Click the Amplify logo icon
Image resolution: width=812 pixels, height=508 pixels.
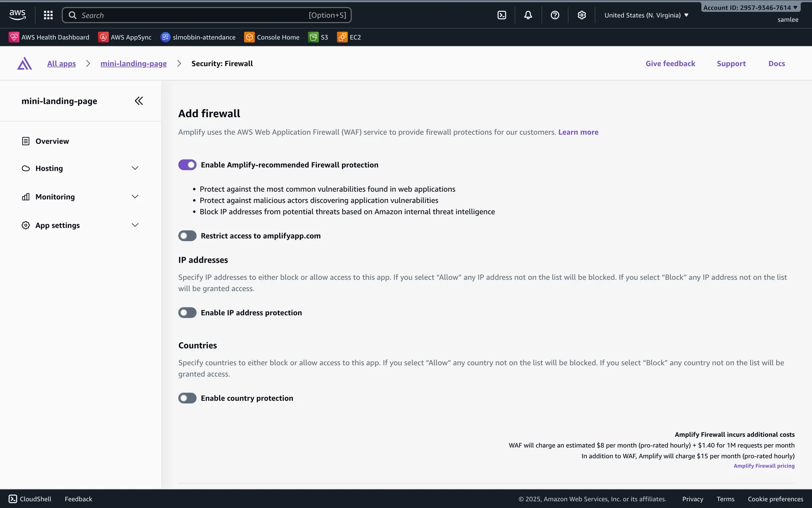click(25, 63)
